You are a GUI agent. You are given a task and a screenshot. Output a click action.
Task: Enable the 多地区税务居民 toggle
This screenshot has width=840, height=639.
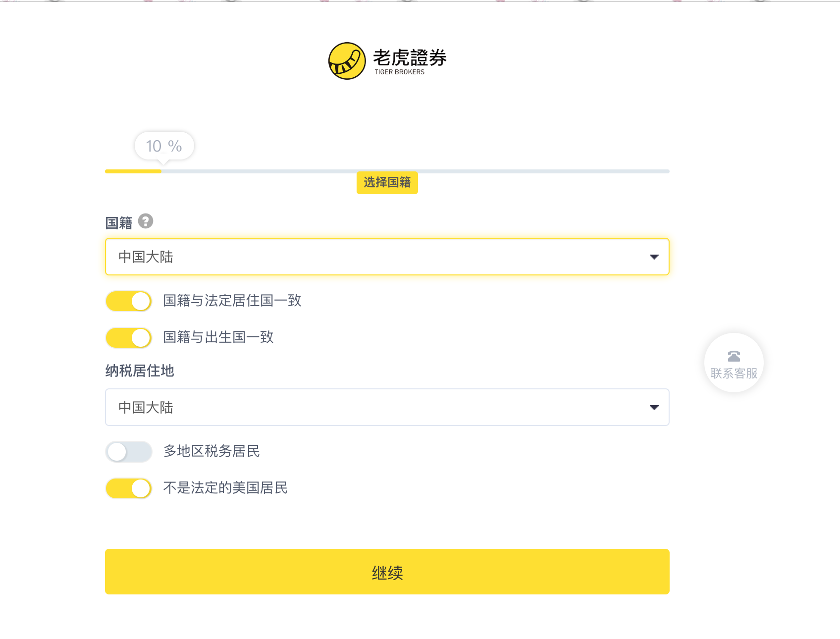click(128, 451)
